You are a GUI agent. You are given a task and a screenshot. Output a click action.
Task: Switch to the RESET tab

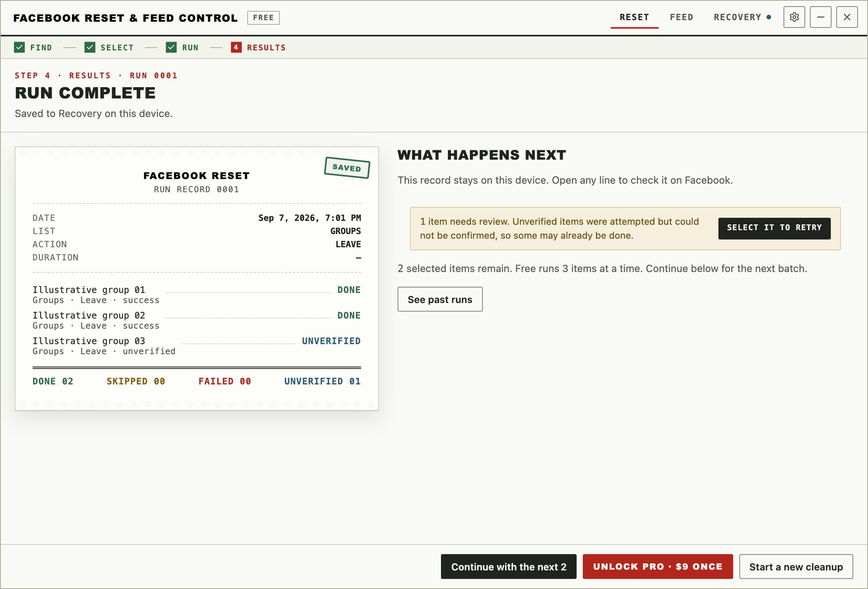tap(634, 17)
